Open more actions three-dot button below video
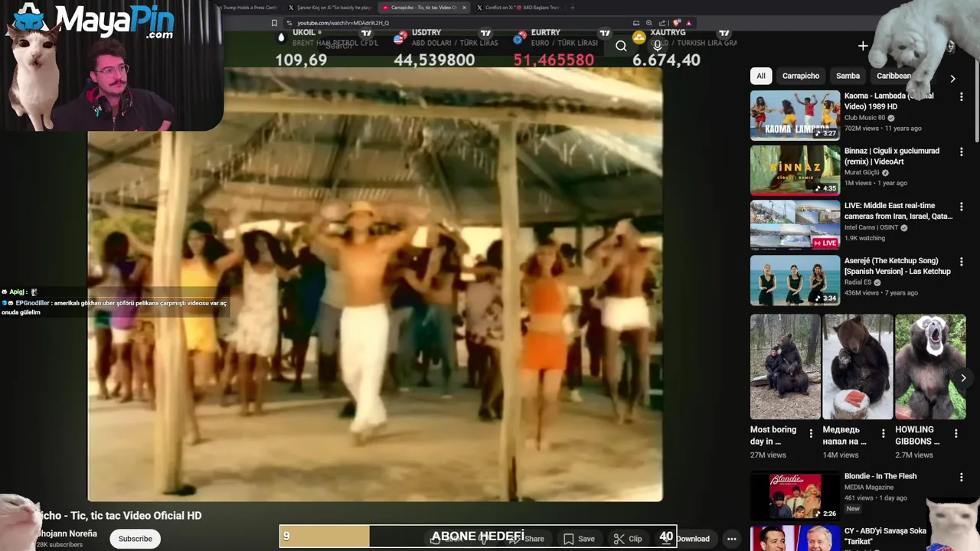This screenshot has width=980, height=551. click(x=731, y=539)
